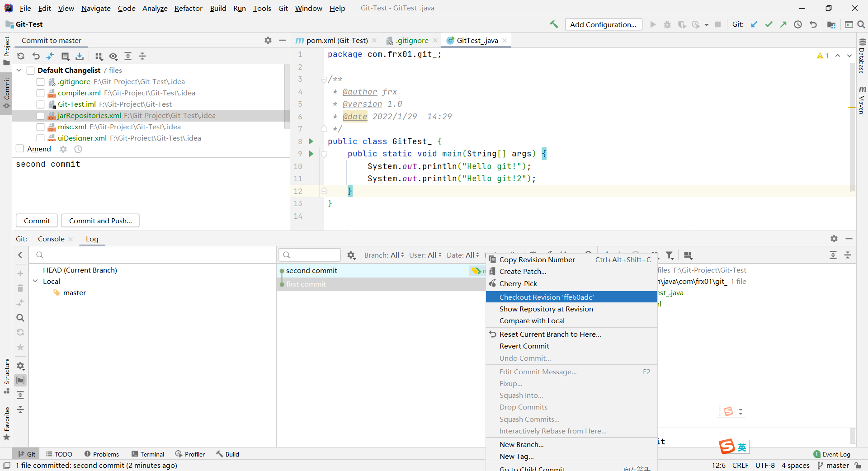Viewport: 868px width, 471px height.
Task: Open Git Show History clock icon
Action: (x=798, y=24)
